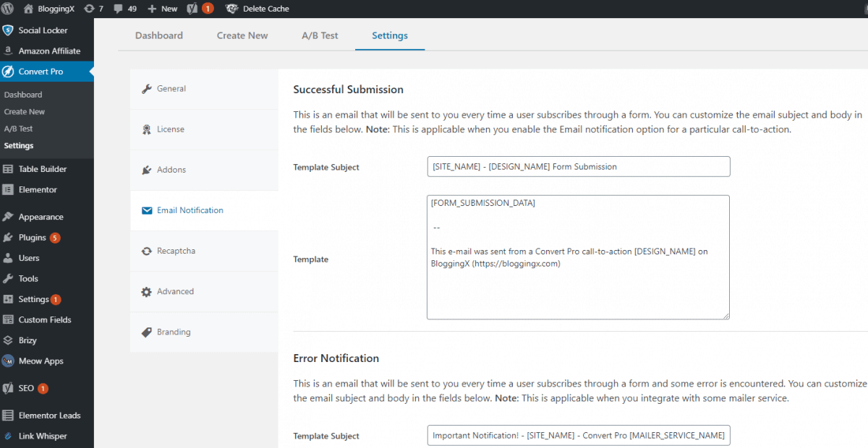
Task: Select General settings via its wrench icon
Action: [147, 89]
